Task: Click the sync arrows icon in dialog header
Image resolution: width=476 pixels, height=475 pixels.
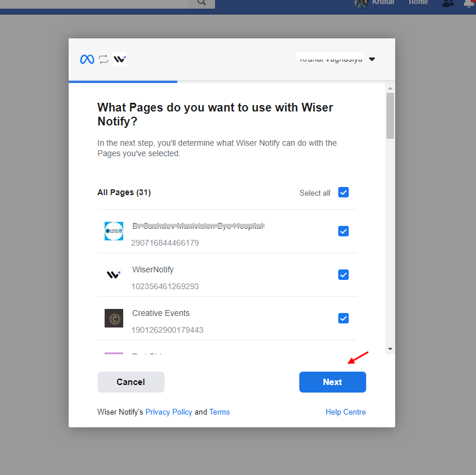Action: point(103,59)
